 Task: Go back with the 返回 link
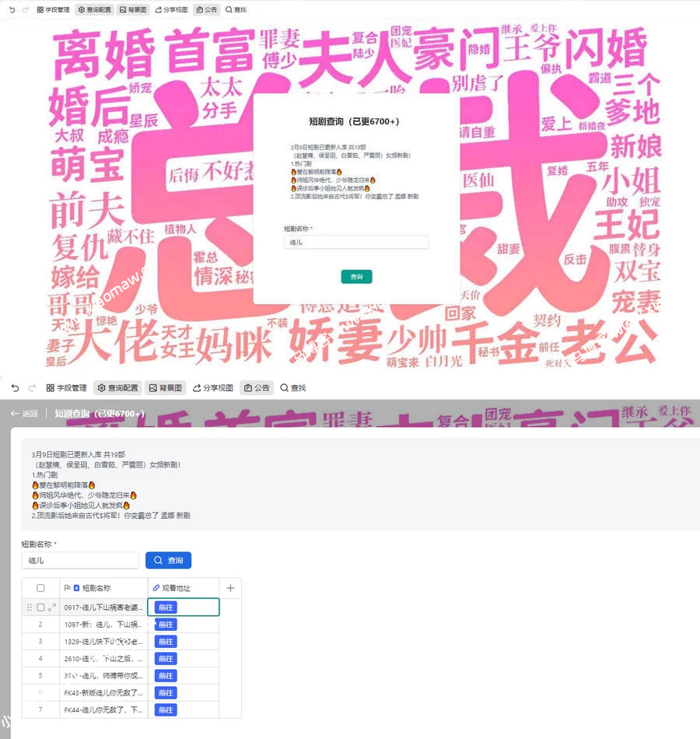pos(24,413)
